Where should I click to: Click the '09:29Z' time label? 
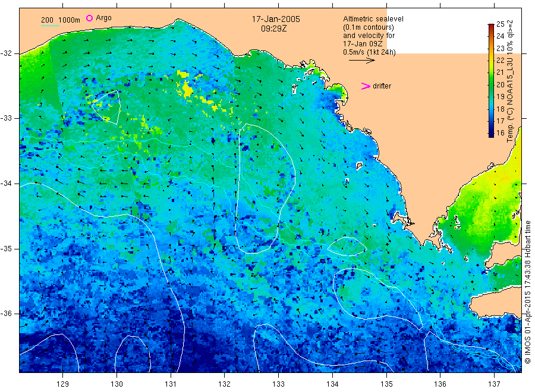click(273, 29)
